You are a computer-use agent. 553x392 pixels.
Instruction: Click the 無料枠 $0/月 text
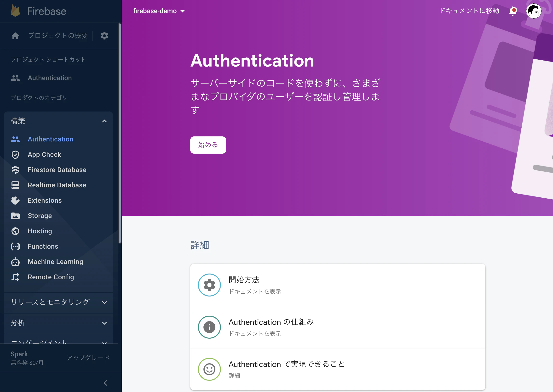tap(27, 363)
